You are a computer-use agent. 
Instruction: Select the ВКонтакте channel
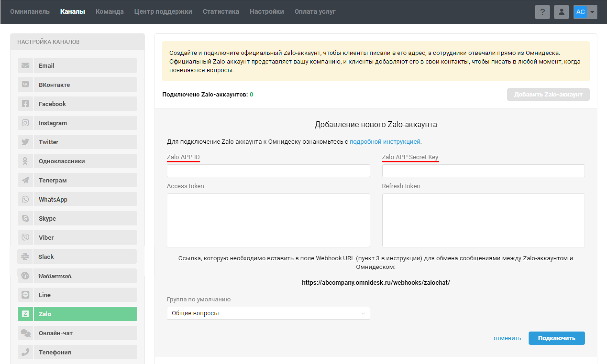(x=77, y=85)
